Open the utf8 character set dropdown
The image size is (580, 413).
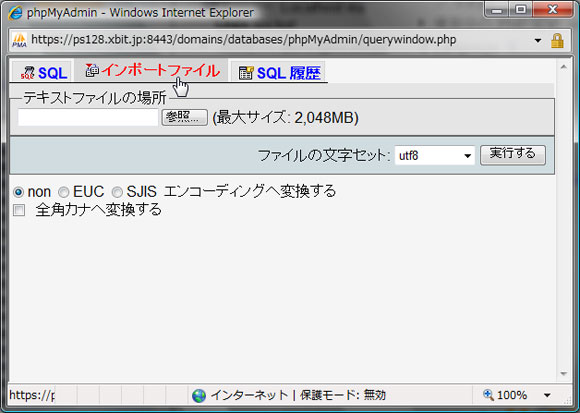pyautogui.click(x=435, y=156)
